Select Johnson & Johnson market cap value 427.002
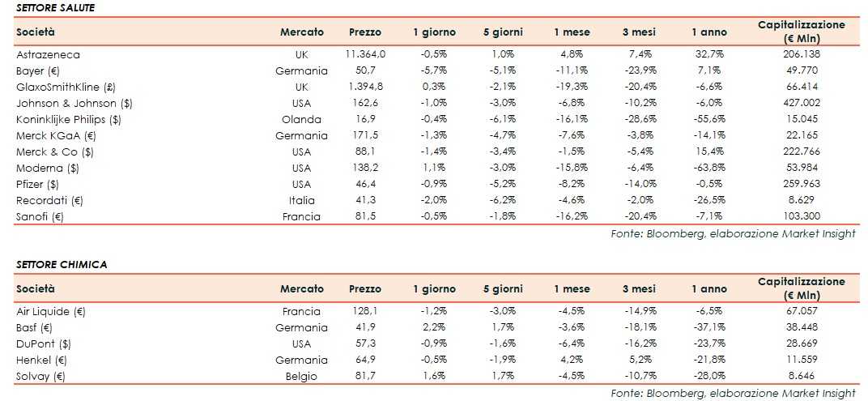The width and height of the screenshot is (868, 401). pos(800,103)
